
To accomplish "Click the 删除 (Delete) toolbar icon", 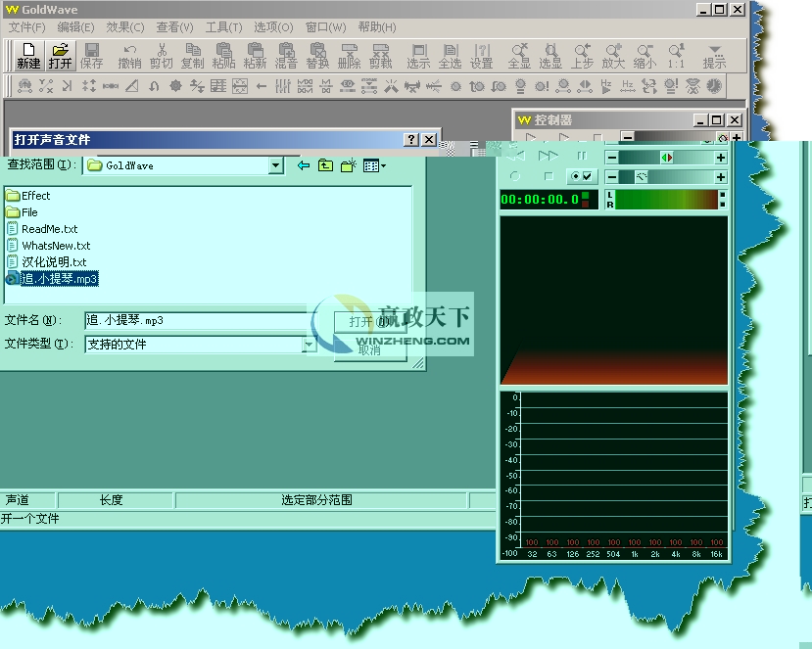I will pyautogui.click(x=349, y=56).
